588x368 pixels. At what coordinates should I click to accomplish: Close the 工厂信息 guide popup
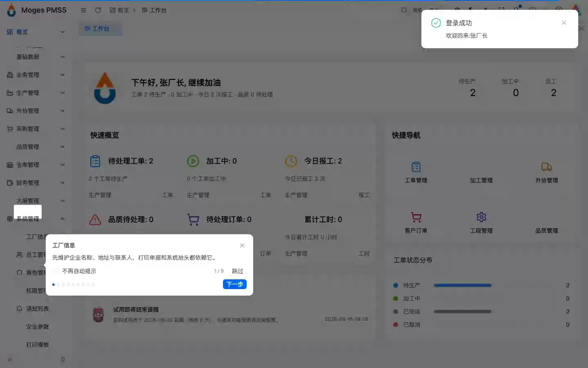click(242, 245)
